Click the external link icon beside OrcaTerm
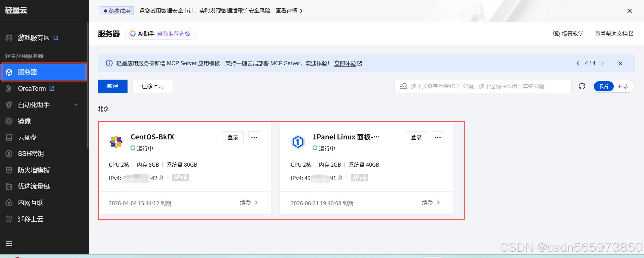The image size is (644, 258). tap(52, 88)
